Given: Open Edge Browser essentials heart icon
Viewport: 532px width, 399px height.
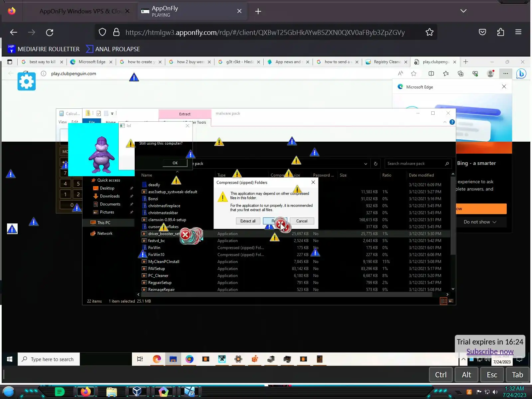Looking at the screenshot, I should 475,73.
